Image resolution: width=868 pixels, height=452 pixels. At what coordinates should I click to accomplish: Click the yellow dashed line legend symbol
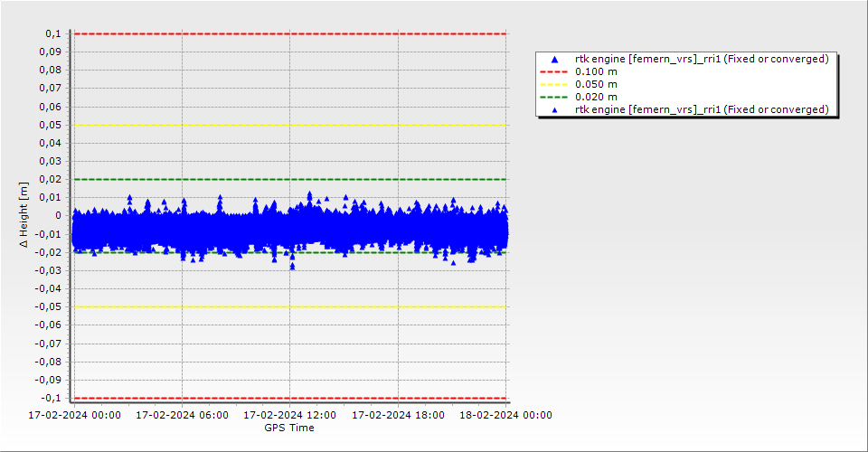click(x=555, y=84)
